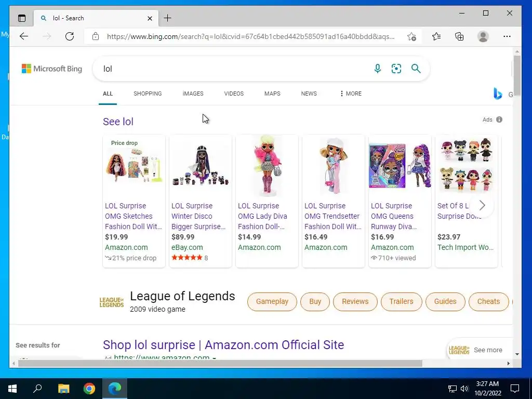Screen dimensions: 532x399
Task: Switch to the IMAGES tab
Action: [193, 94]
